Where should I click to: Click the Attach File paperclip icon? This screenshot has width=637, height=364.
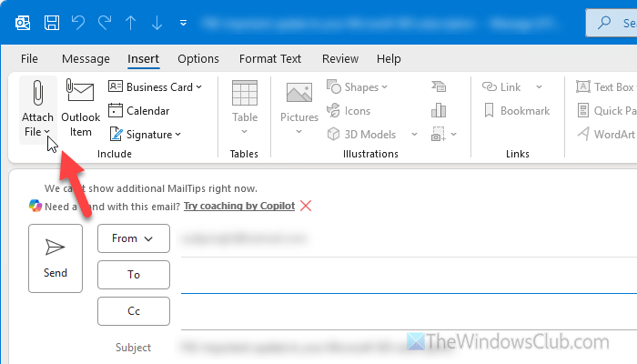(38, 93)
